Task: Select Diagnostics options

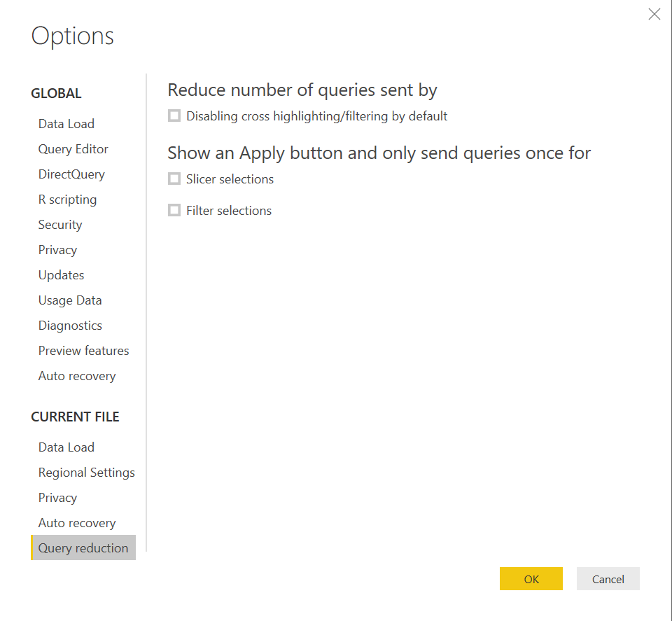Action: (70, 325)
